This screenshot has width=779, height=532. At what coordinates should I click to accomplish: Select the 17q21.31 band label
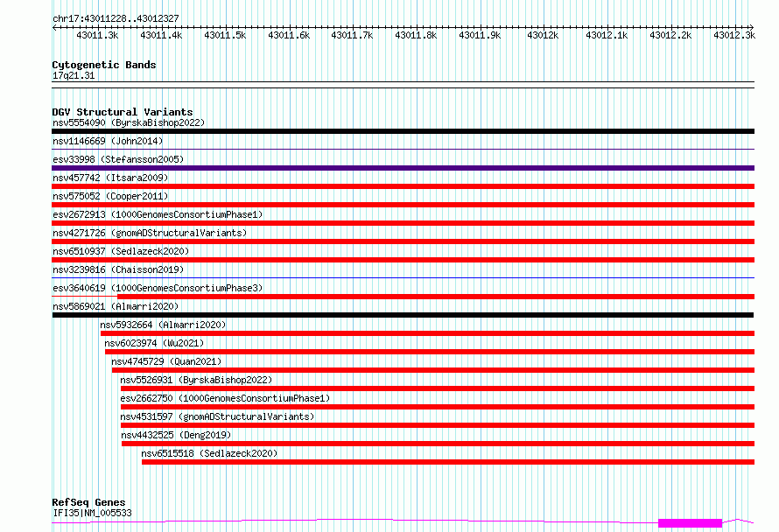click(x=74, y=75)
